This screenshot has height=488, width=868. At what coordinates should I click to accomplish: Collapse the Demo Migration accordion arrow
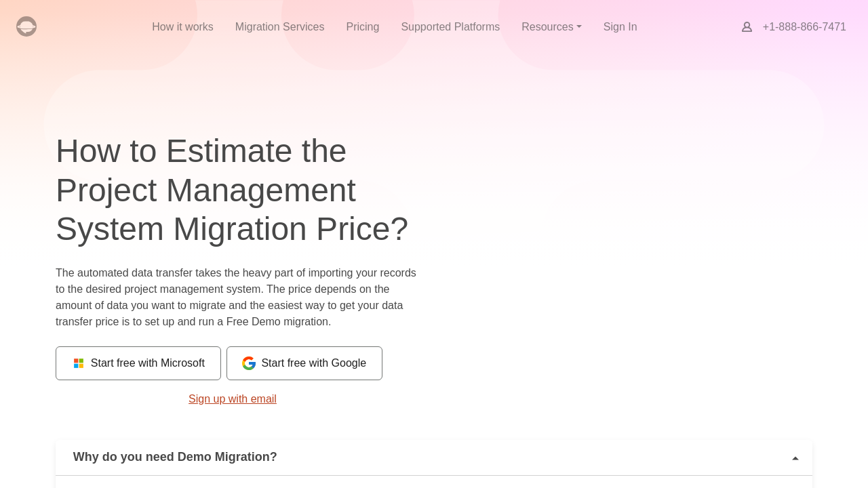point(795,458)
